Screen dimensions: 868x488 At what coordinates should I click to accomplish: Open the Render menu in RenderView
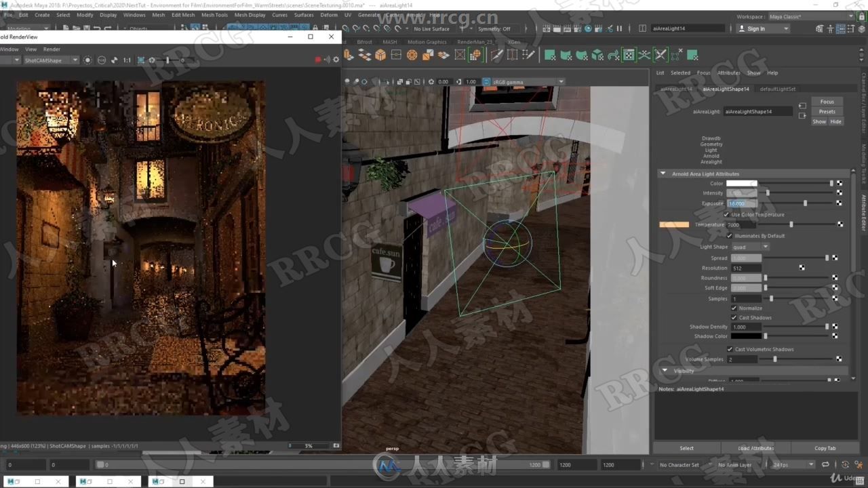coord(52,49)
